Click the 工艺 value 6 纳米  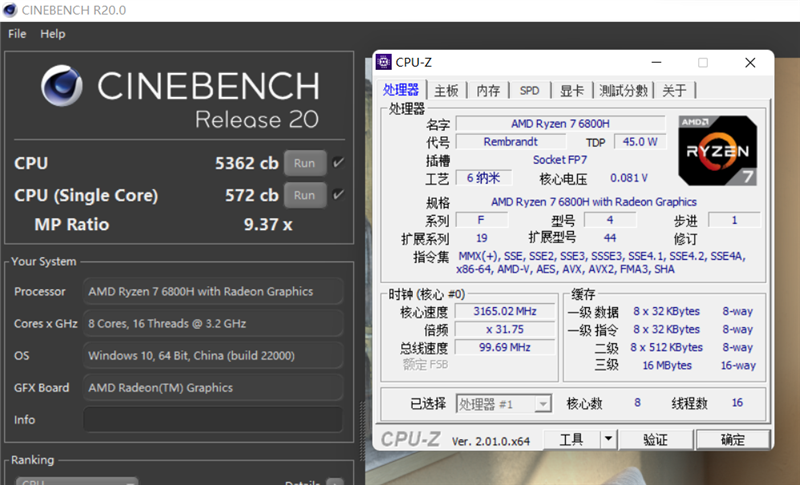click(x=483, y=178)
